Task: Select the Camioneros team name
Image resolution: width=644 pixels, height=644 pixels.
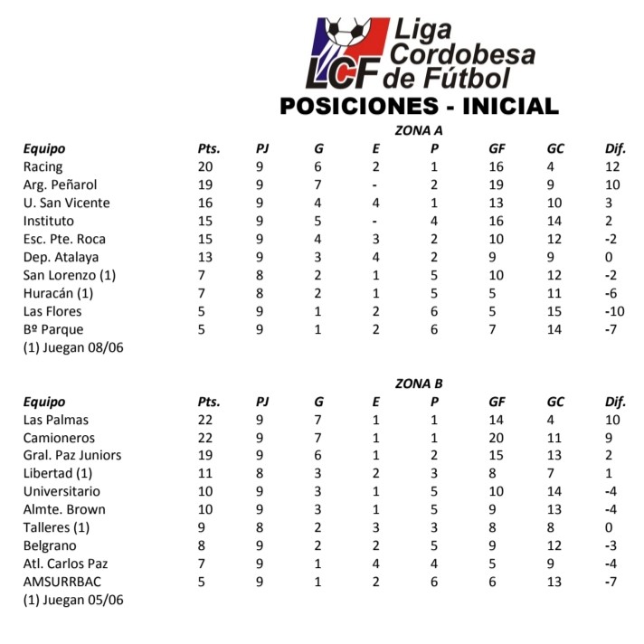Action: [60, 438]
